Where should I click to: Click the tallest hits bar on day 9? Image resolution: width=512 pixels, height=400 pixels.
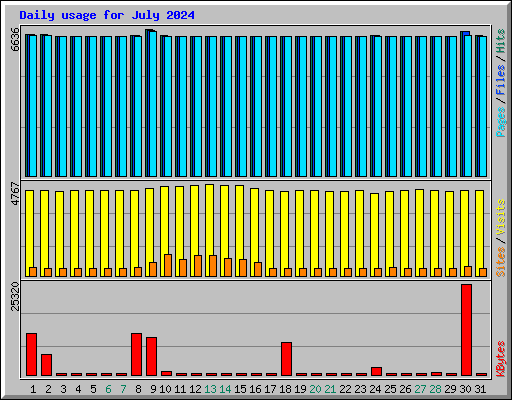[x=149, y=103]
